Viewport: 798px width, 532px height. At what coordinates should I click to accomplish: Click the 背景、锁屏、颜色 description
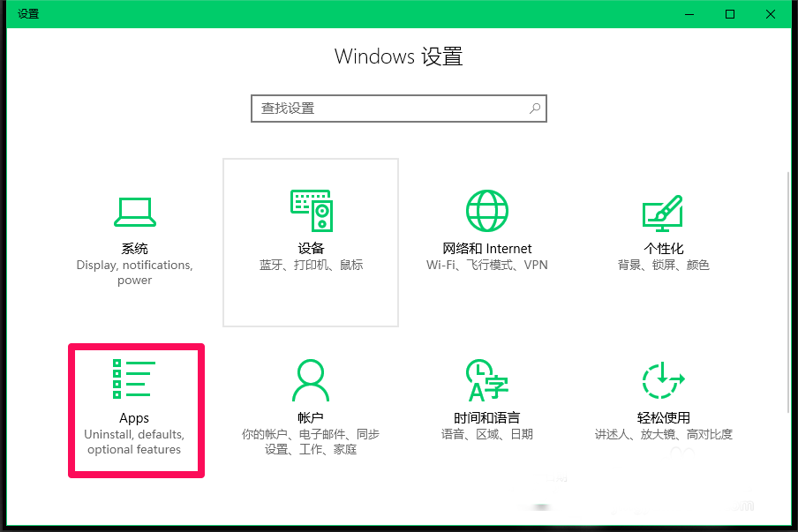663,265
